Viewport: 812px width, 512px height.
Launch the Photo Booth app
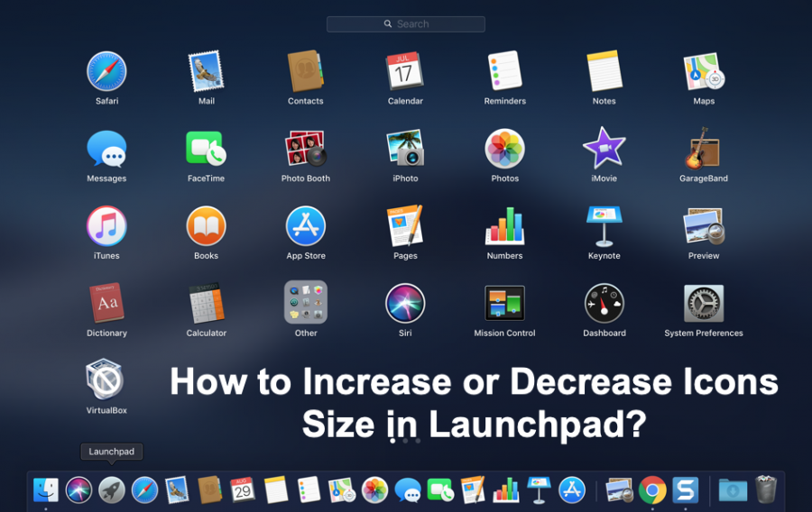(x=306, y=149)
